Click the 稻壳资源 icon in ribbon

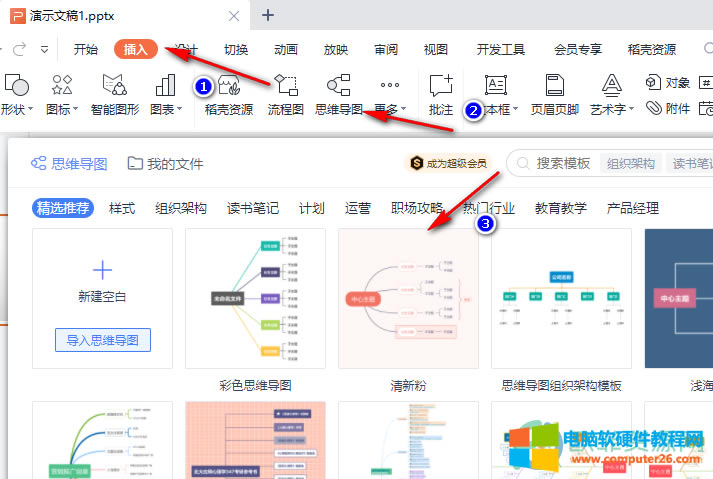[229, 94]
